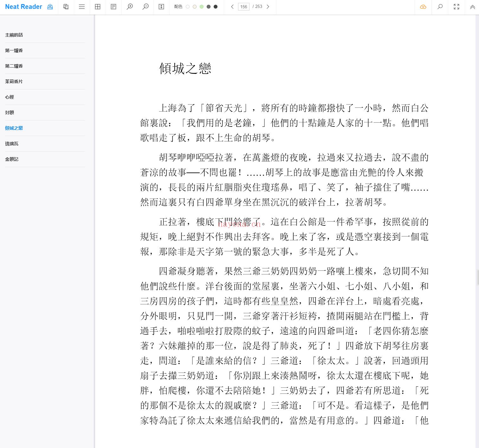
Task: Click the import book icon beside Neat Reader
Action: click(x=50, y=7)
